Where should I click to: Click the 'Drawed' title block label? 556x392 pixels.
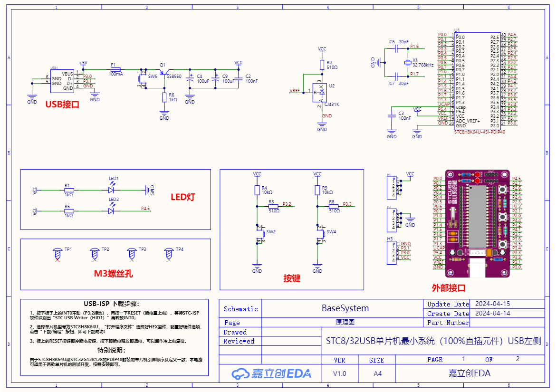click(x=235, y=333)
